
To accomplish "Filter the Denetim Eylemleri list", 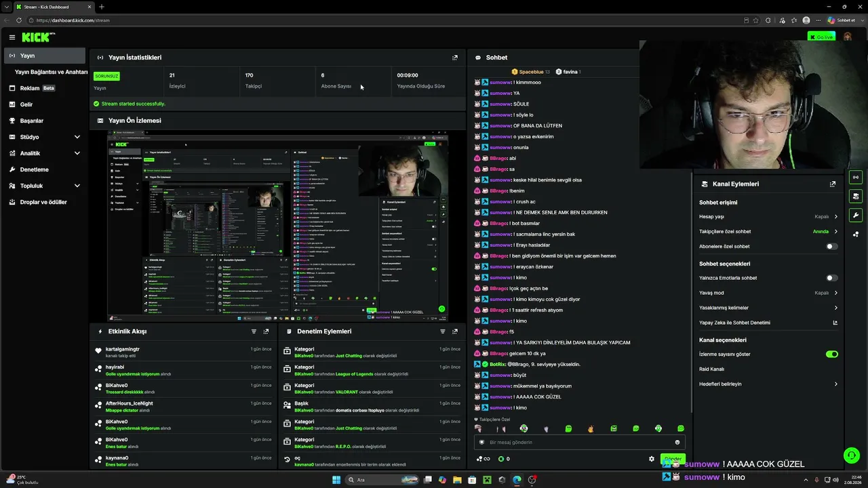I will pos(443,331).
